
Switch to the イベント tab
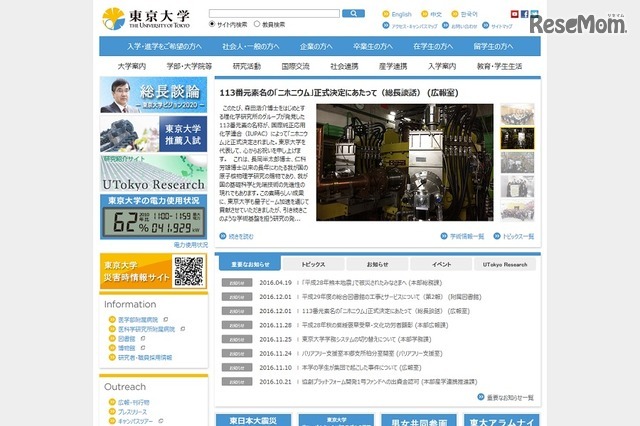[441, 264]
